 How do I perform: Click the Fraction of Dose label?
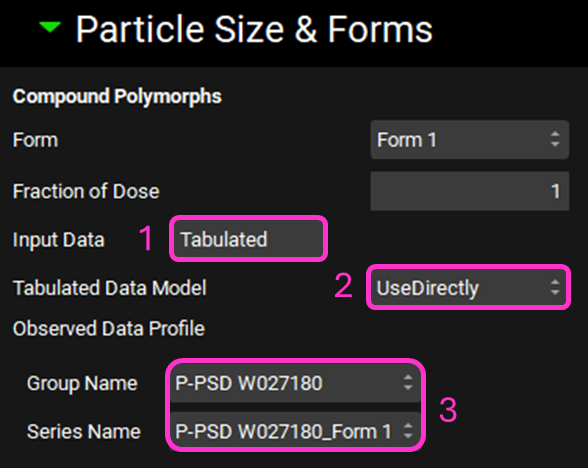86,191
